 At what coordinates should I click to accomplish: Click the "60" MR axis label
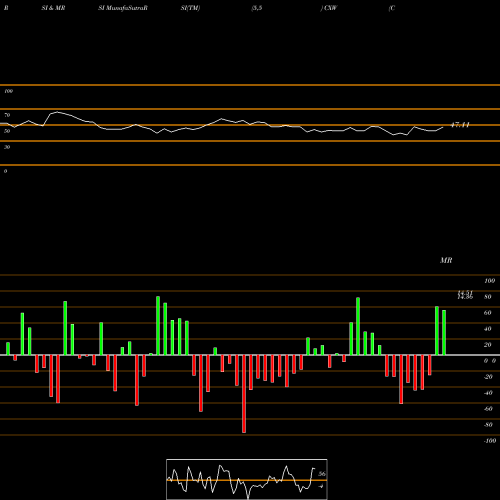[488, 313]
